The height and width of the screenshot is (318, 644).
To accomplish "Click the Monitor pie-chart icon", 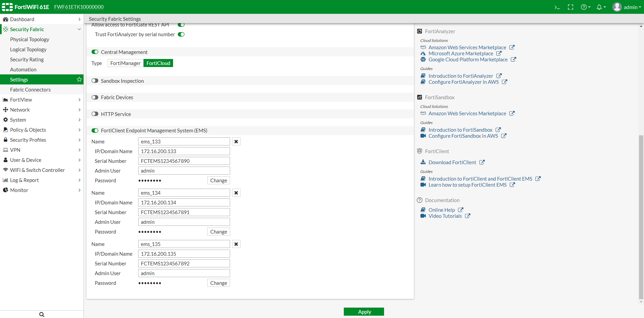I will click(5, 190).
